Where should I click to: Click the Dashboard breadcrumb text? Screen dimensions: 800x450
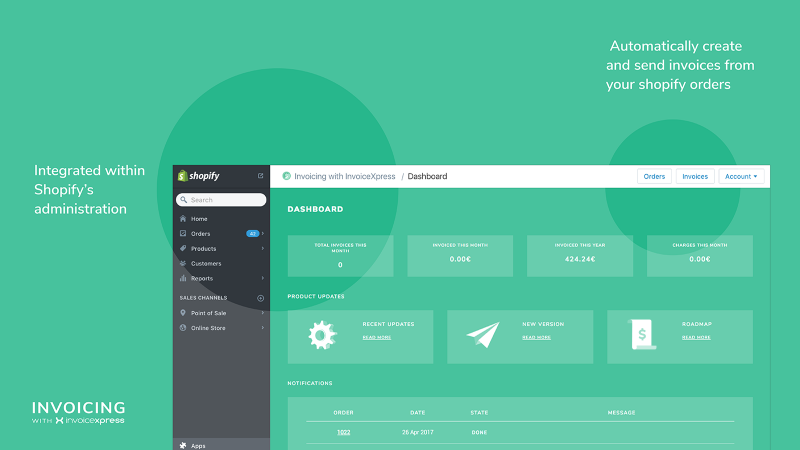click(x=427, y=176)
